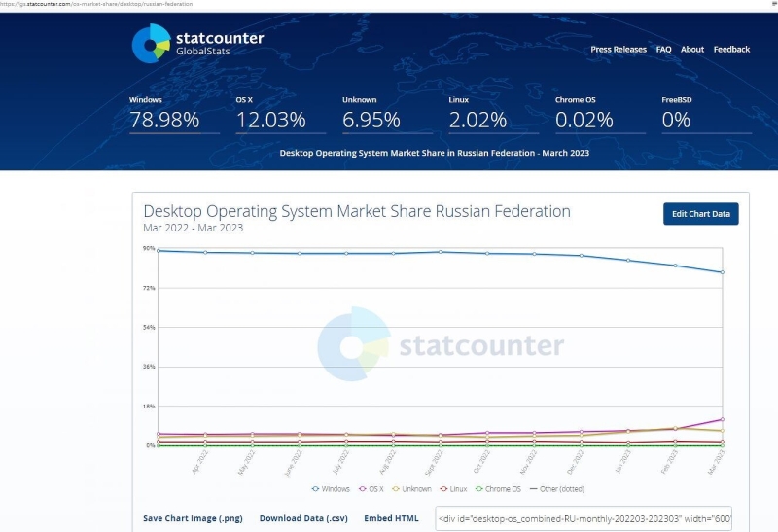Toggle the Chrome OS legend entry
Viewport: 778px width, 532px height.
pyautogui.click(x=499, y=489)
